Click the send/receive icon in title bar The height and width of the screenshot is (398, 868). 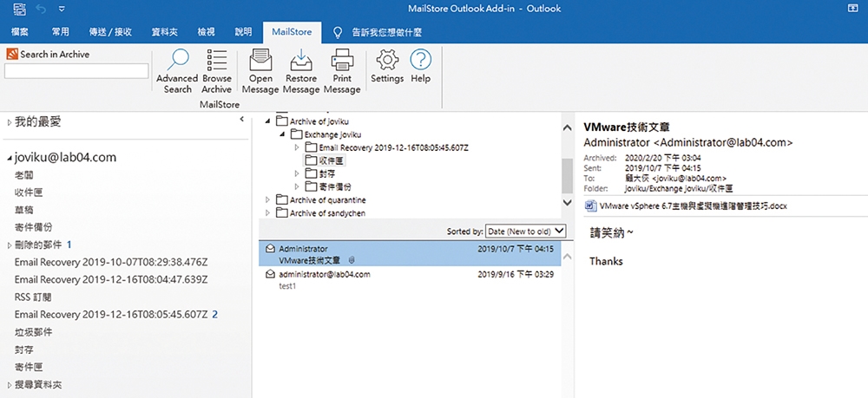coord(19,9)
